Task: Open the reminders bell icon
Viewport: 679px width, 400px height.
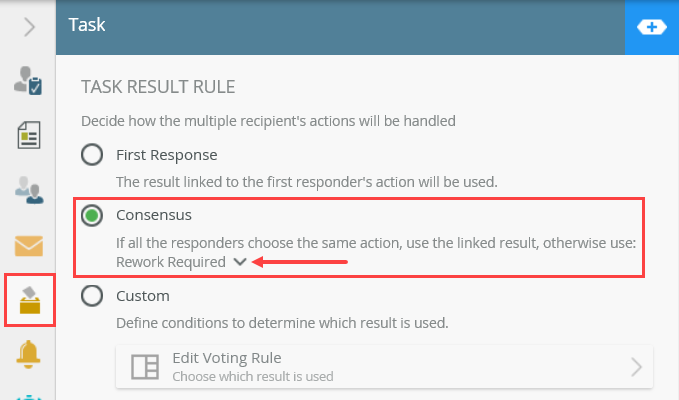Action: (28, 353)
